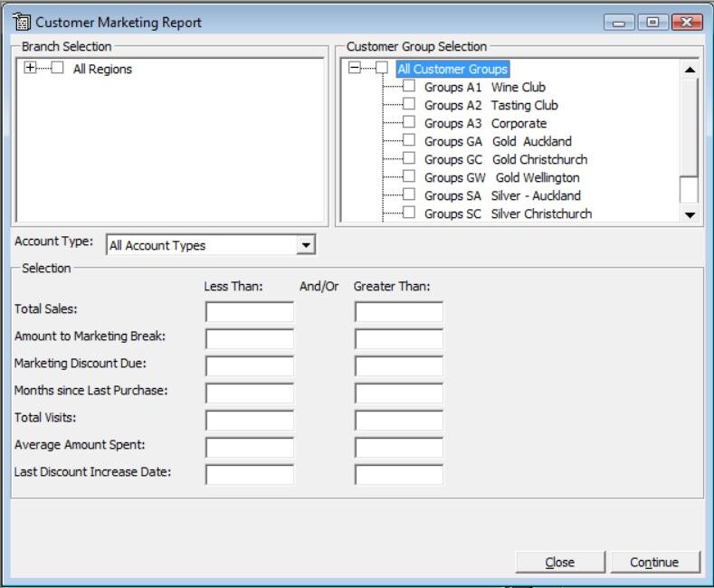
Task: Click the Total Sales Less Than field
Action: 250,312
